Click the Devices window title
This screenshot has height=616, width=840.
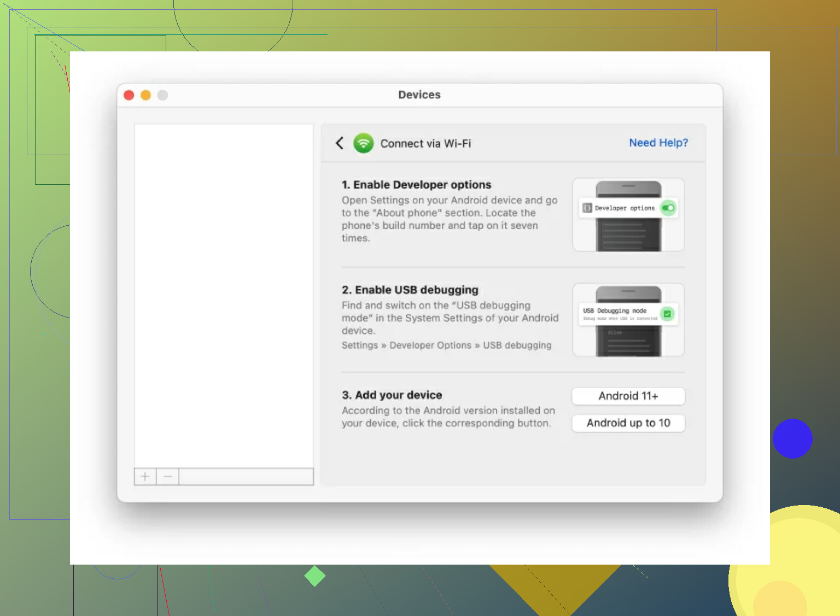tap(419, 95)
